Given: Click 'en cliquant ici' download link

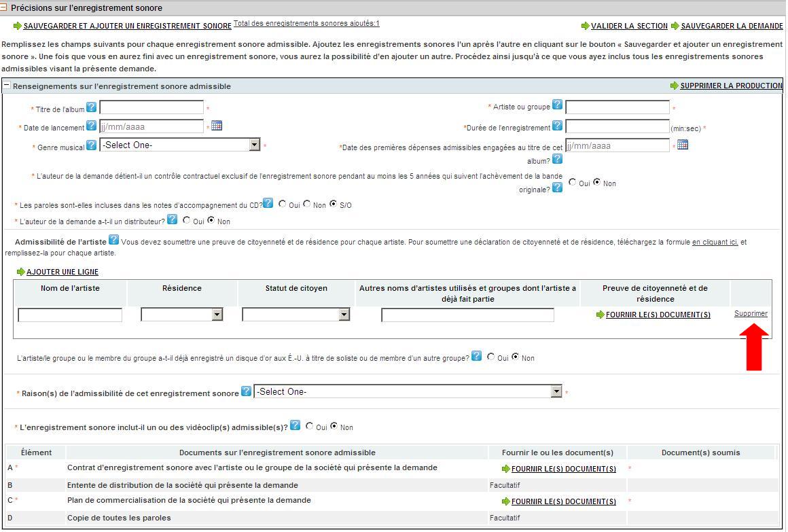Looking at the screenshot, I should [x=715, y=242].
